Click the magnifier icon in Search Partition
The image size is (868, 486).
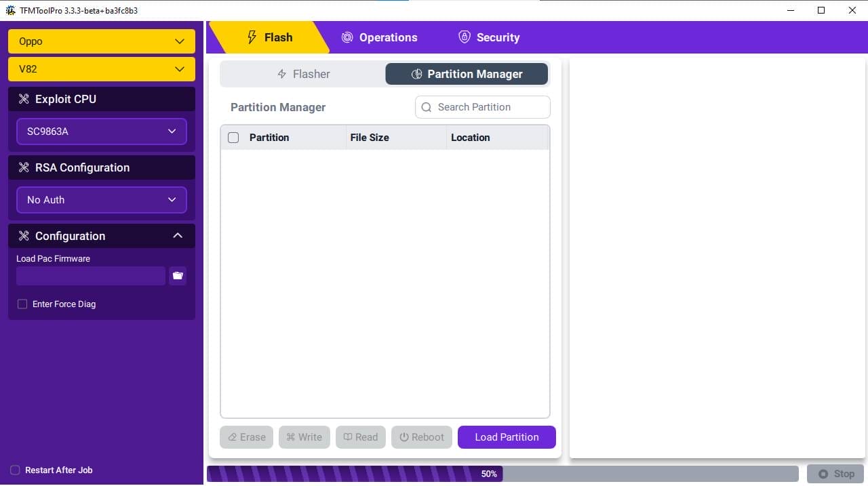(x=427, y=107)
